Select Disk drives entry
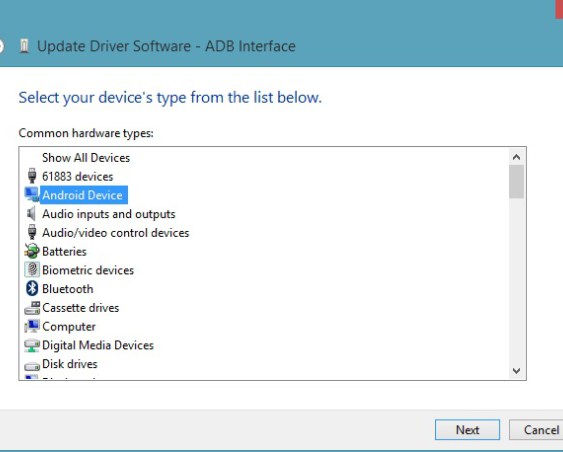Screen dimensions: 563x452 pyautogui.click(x=70, y=364)
